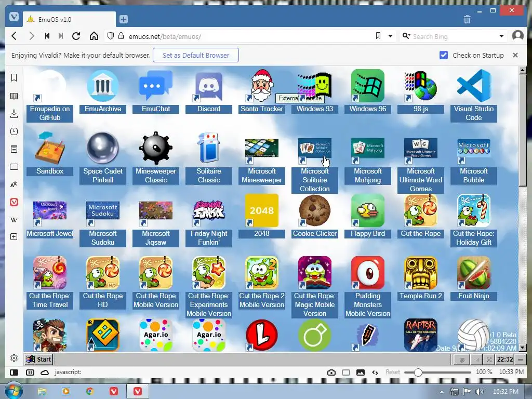
Task: Dismiss the default browser notification bar
Action: (515, 55)
